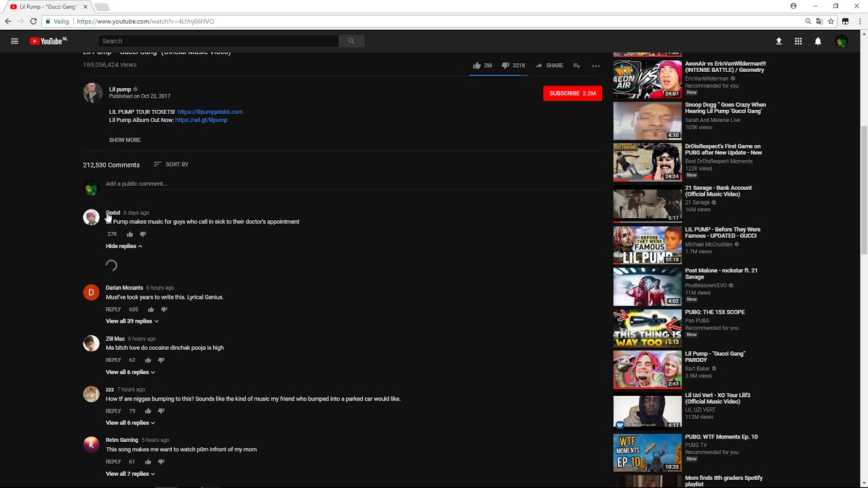The image size is (868, 488).
Task: Go back in browser
Action: (x=8, y=21)
